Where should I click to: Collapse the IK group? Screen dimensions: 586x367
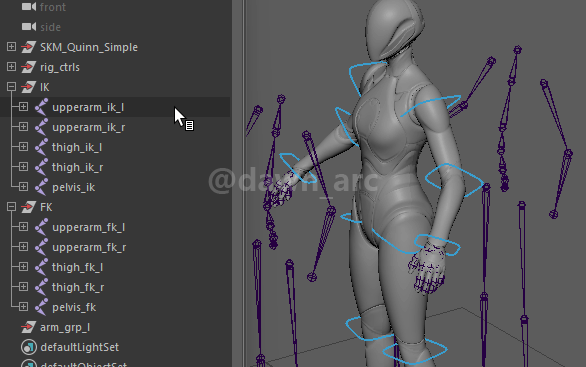pos(11,87)
